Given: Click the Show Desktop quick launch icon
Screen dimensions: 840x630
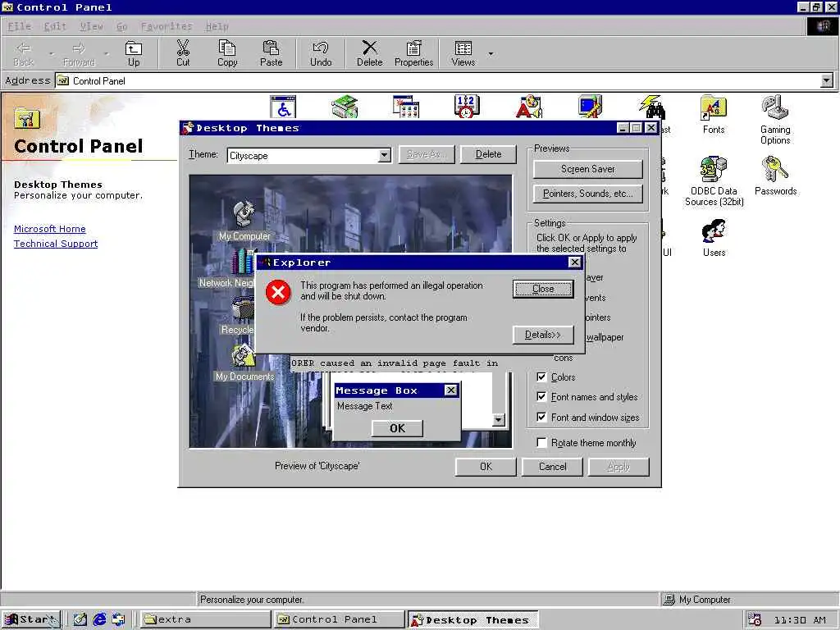Looking at the screenshot, I should click(x=80, y=619).
